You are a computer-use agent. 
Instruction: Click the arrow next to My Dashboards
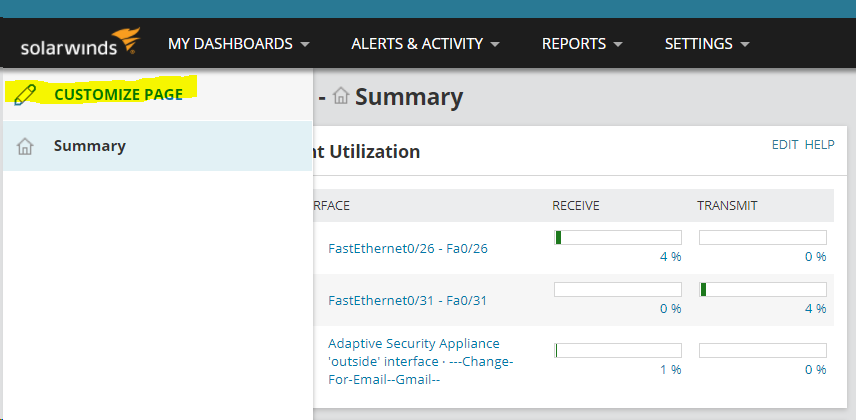[x=305, y=44]
